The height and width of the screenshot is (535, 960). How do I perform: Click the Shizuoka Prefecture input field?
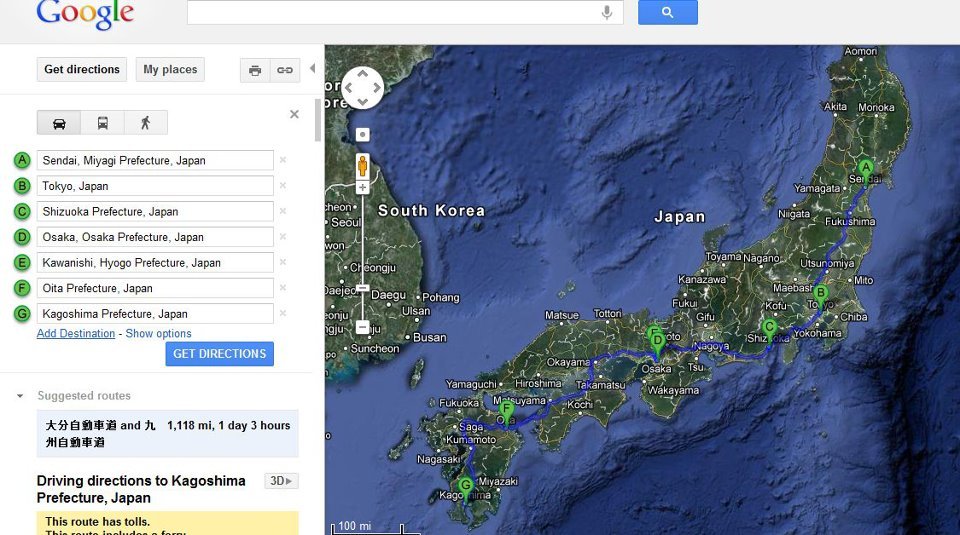pyautogui.click(x=155, y=212)
